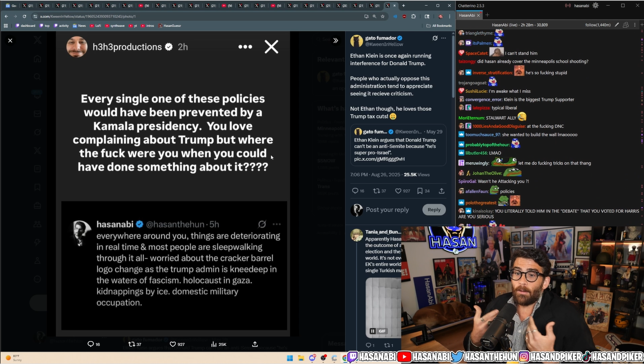Open the Windows Start menu
644x364 pixels.
click(290, 358)
